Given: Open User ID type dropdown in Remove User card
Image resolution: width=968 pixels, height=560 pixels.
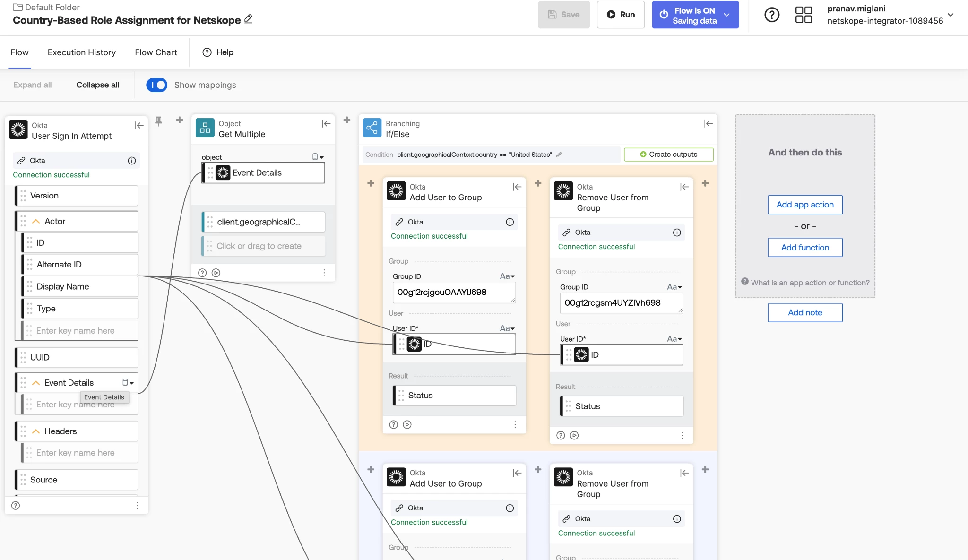Looking at the screenshot, I should pyautogui.click(x=674, y=339).
